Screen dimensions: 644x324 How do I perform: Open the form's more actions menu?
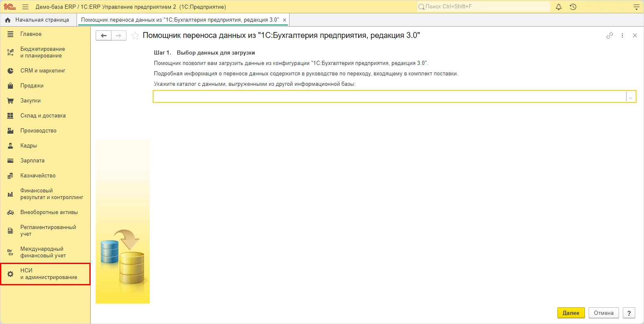pyautogui.click(x=622, y=36)
